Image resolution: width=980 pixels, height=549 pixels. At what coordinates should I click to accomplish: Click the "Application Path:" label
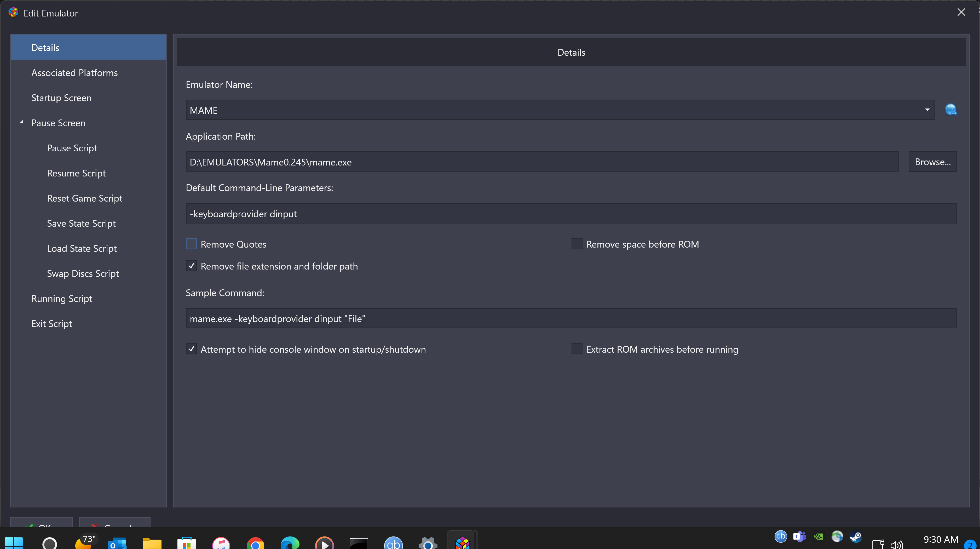coord(221,136)
